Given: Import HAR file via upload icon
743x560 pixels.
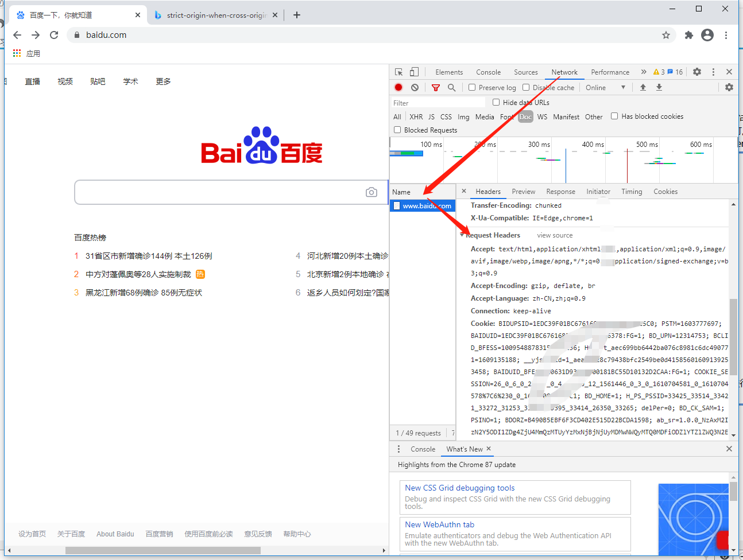Looking at the screenshot, I should [x=643, y=87].
